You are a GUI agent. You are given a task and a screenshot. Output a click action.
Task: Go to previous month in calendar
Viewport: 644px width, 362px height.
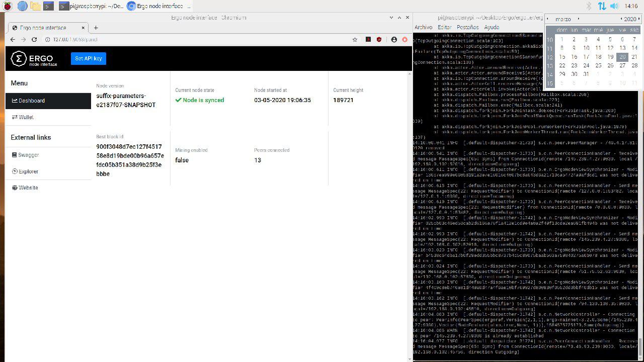pyautogui.click(x=548, y=19)
